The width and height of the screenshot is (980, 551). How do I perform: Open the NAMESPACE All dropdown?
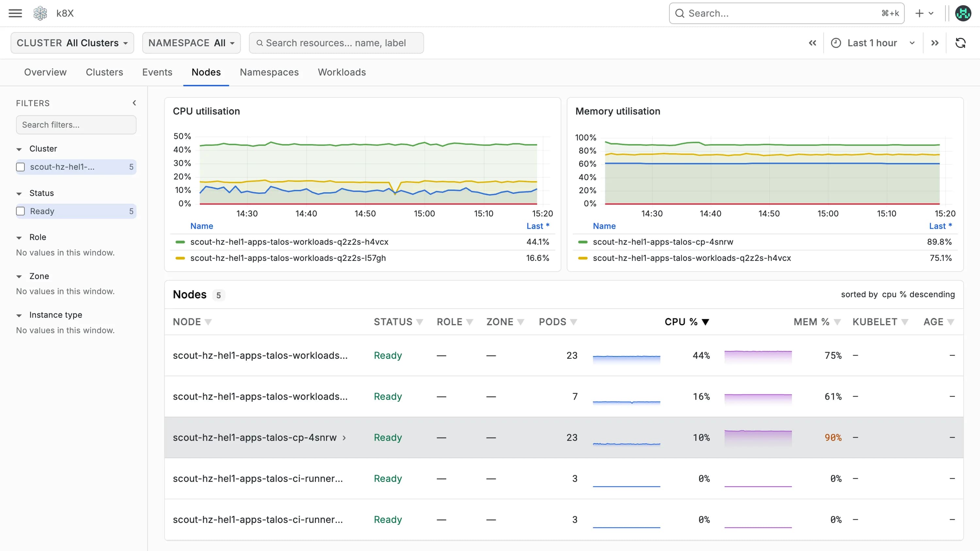point(191,43)
